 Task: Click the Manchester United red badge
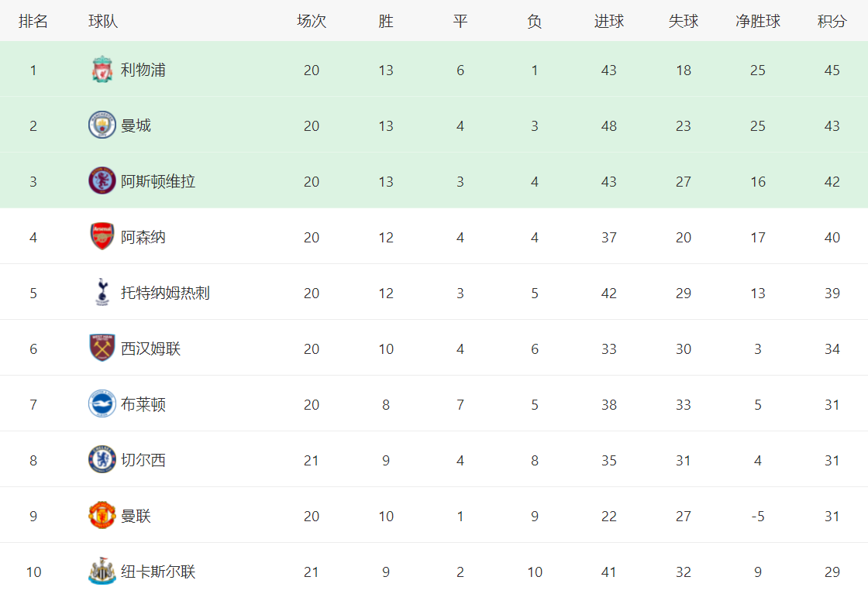102,516
